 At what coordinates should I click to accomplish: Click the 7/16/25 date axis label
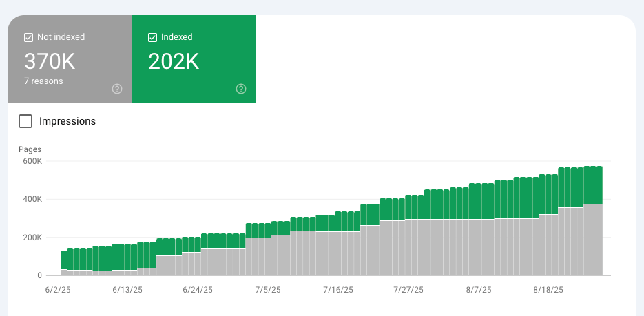tap(338, 290)
